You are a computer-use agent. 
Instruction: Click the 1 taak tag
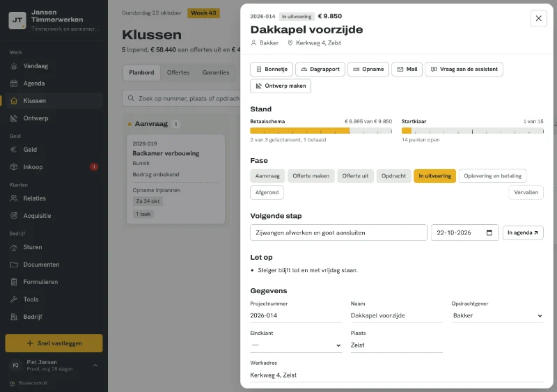click(143, 214)
